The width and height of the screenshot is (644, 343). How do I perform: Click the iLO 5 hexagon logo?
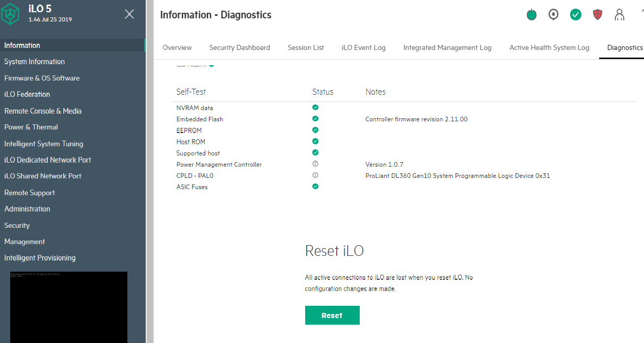tap(11, 14)
